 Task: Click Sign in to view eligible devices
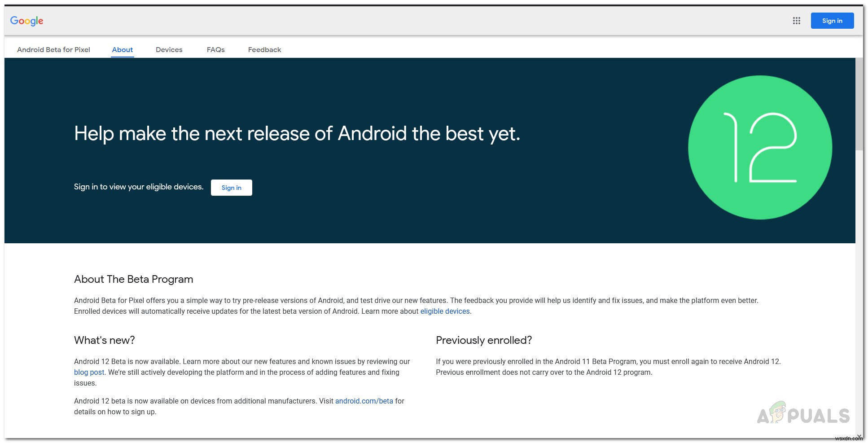coord(231,188)
